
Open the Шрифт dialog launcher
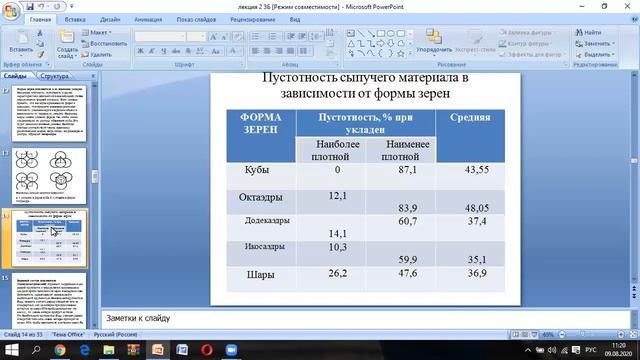(242, 64)
